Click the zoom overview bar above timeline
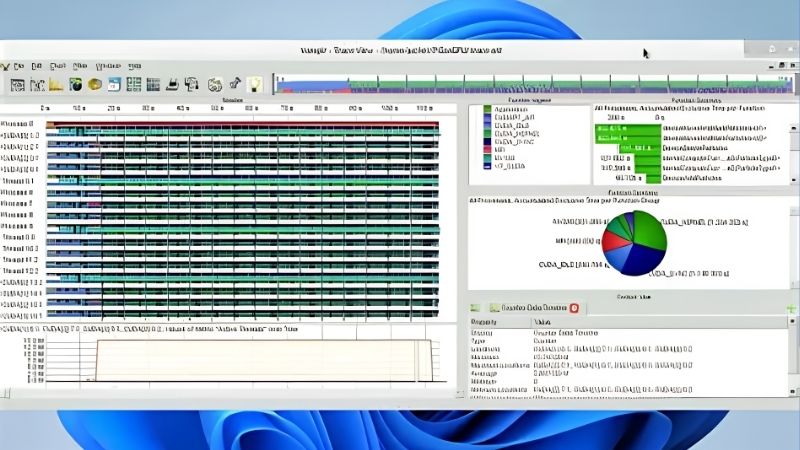800x450 pixels. coord(534,84)
